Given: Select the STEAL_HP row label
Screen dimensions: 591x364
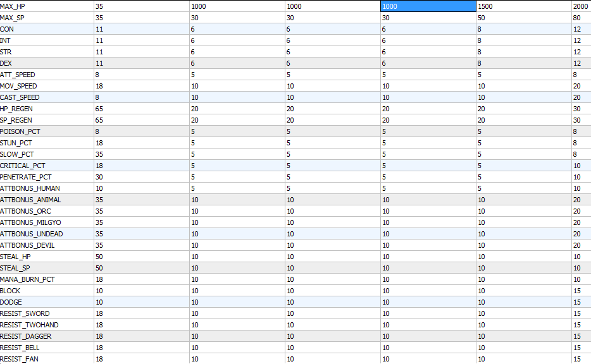Looking at the screenshot, I should [x=15, y=257].
